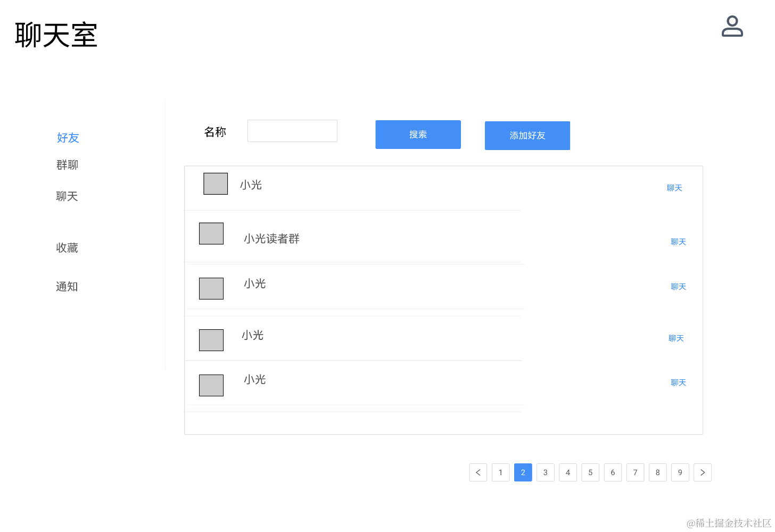Click avatar of 小光读者群
Screen dimensions: 775x532
tap(211, 234)
